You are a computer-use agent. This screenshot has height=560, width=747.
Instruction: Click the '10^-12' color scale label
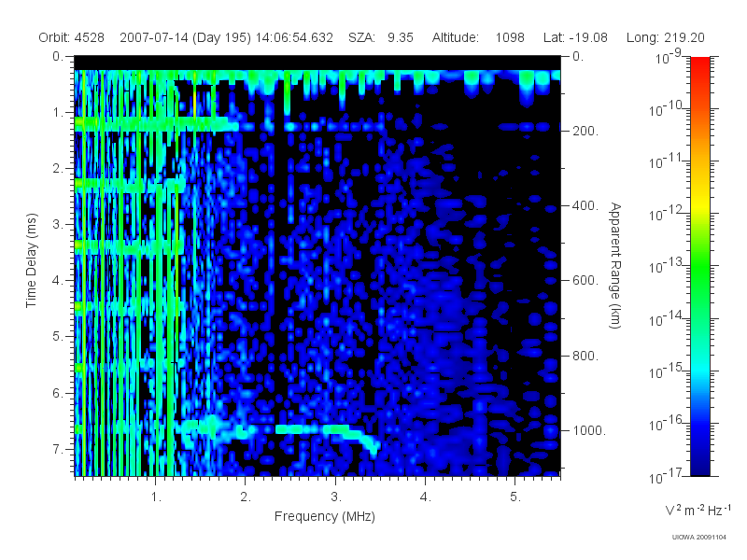click(x=666, y=215)
